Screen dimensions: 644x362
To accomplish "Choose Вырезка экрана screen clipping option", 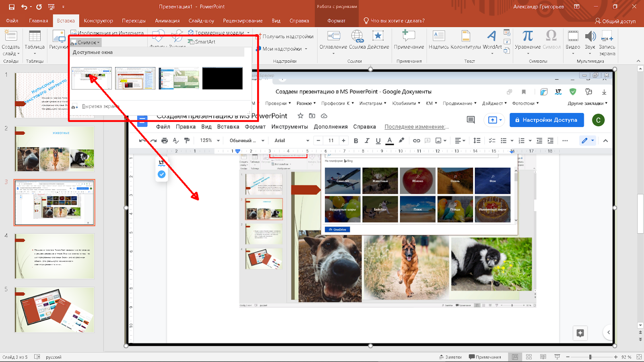I will click(x=100, y=106).
